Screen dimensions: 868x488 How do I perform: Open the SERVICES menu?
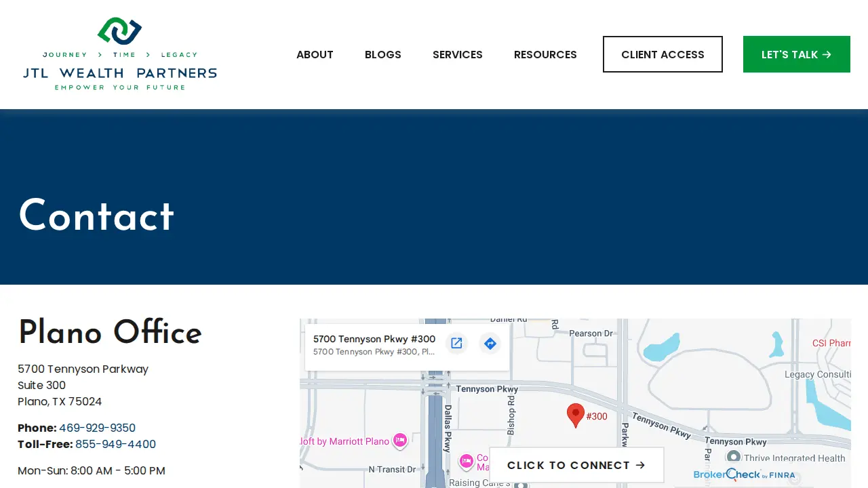coord(458,54)
